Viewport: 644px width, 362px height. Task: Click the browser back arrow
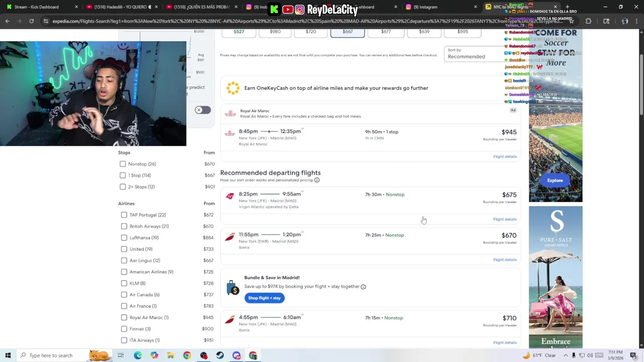point(8,21)
